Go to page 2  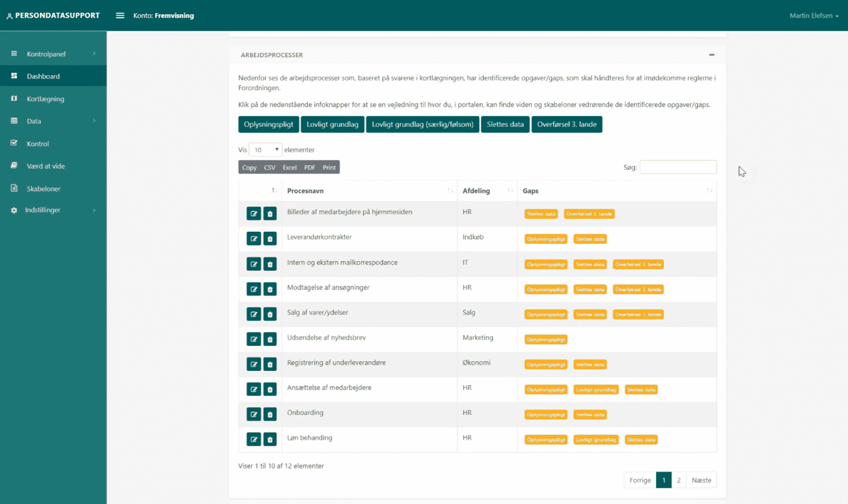pyautogui.click(x=679, y=480)
